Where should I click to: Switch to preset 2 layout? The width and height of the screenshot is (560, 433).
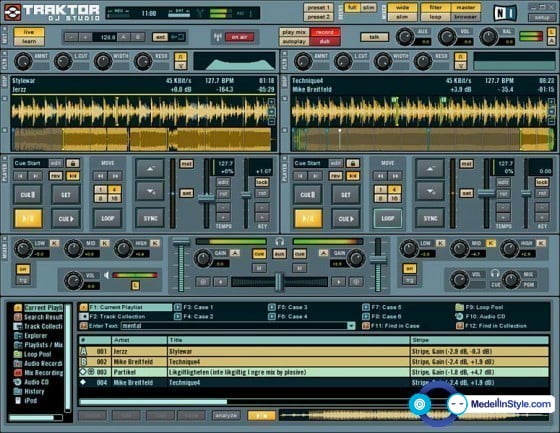coord(318,17)
